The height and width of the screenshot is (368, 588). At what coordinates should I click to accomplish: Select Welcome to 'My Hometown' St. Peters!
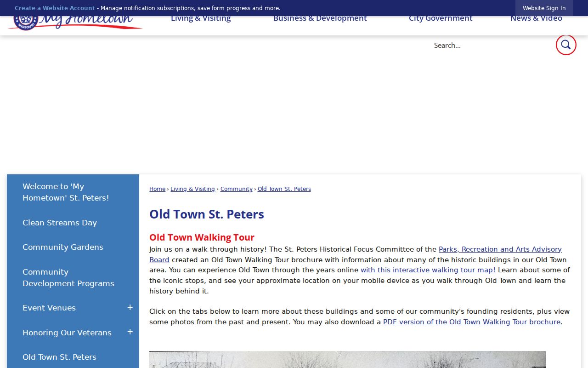click(x=73, y=192)
